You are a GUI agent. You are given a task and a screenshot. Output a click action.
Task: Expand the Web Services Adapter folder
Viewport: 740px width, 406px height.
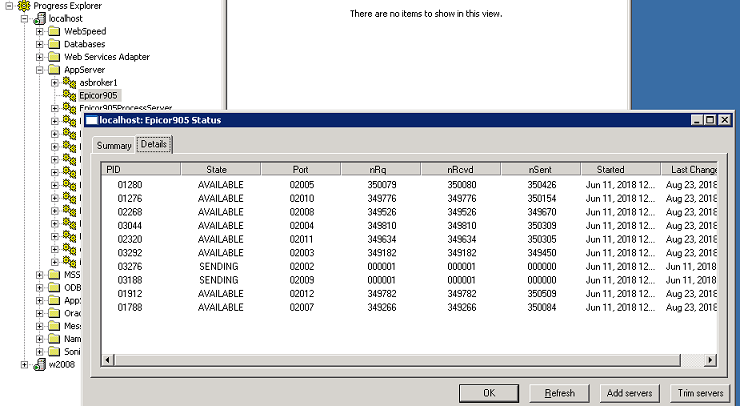tap(40, 57)
